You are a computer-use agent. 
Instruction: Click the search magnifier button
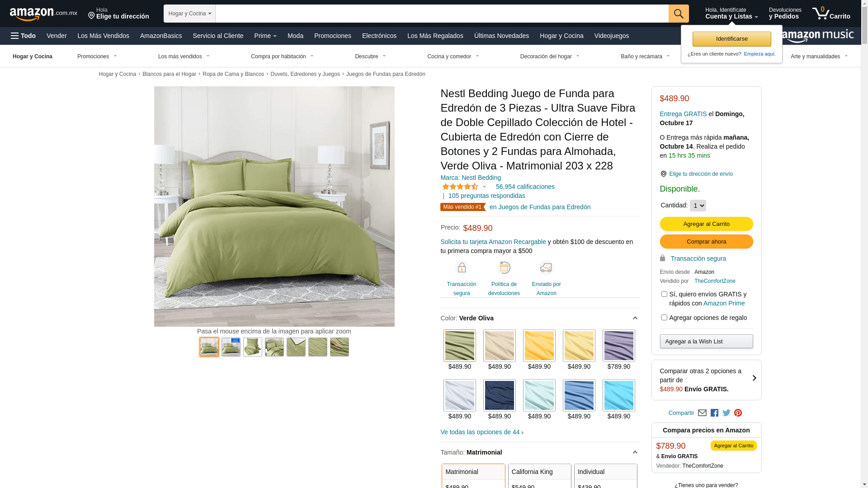point(678,14)
